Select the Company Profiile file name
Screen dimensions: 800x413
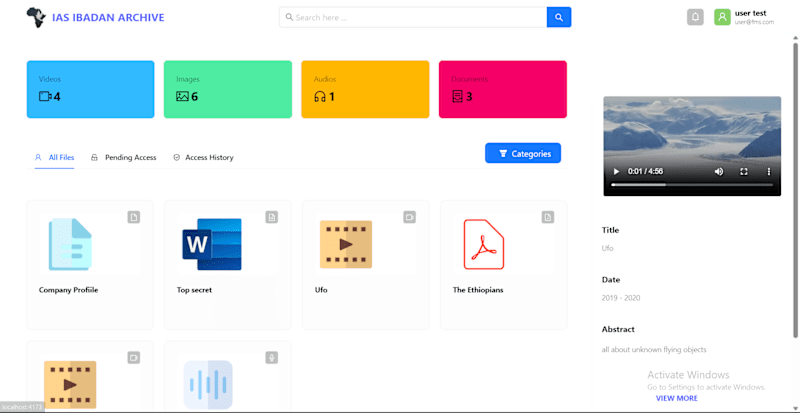(68, 290)
